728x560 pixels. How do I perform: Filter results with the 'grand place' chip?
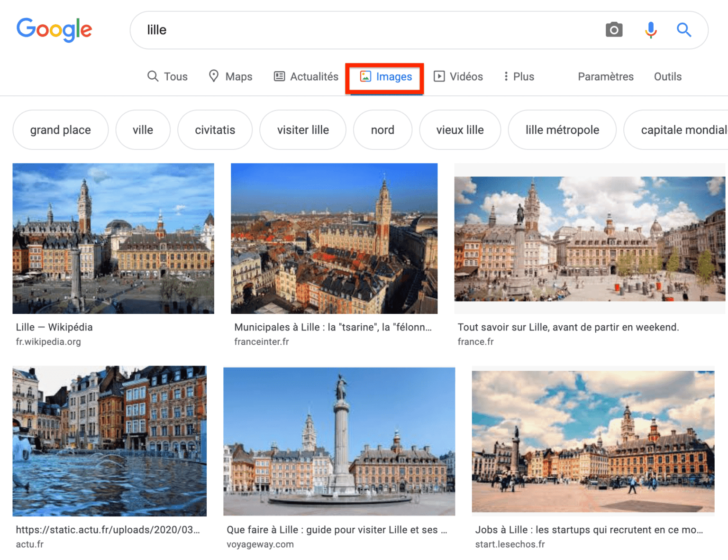[x=60, y=129]
